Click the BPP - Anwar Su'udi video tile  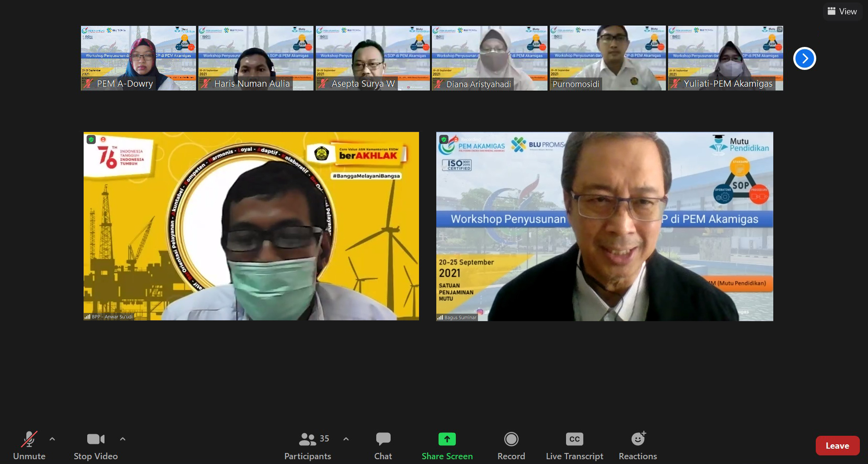coord(251,226)
